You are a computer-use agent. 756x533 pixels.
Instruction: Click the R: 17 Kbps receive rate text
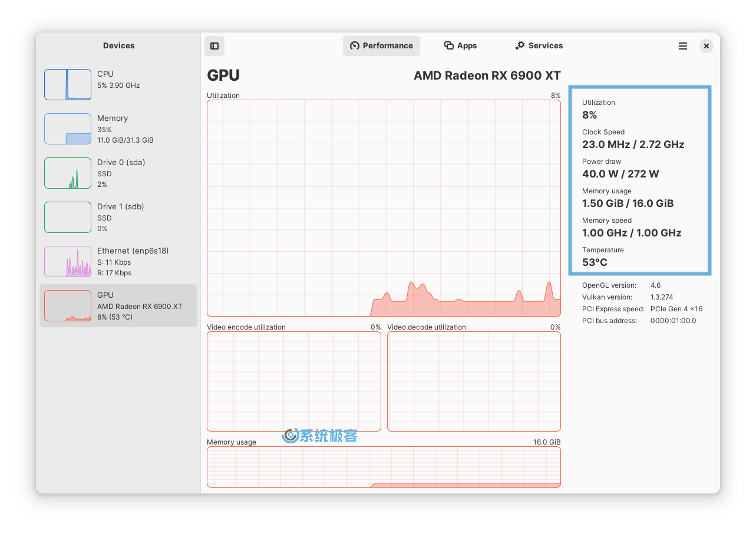coord(114,273)
